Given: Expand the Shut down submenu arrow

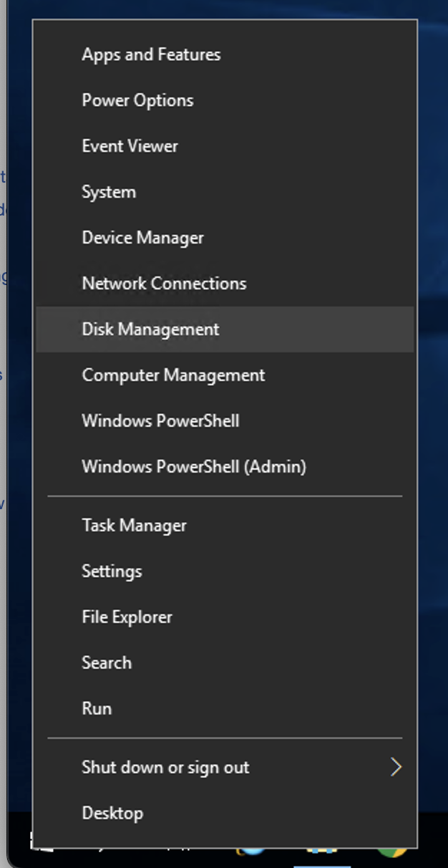Looking at the screenshot, I should pos(396,768).
